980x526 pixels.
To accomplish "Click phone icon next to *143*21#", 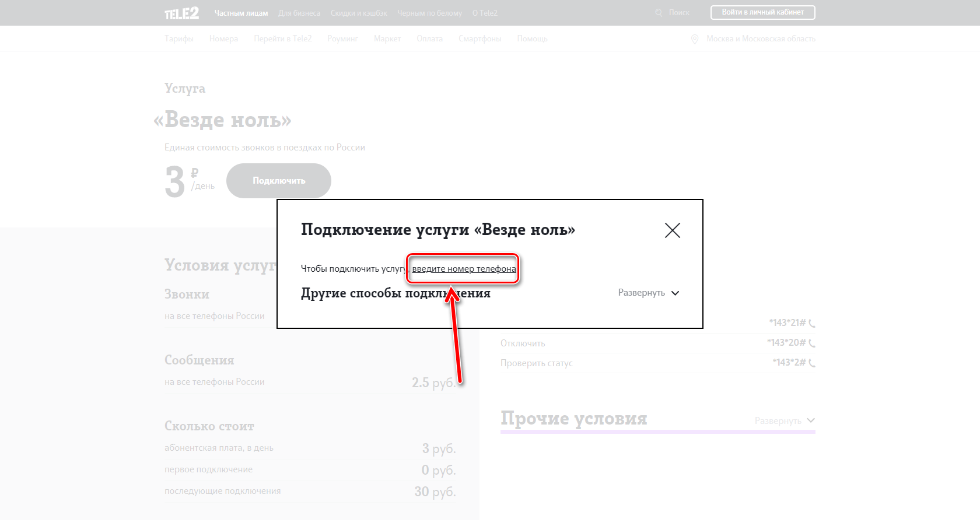I will coord(812,323).
